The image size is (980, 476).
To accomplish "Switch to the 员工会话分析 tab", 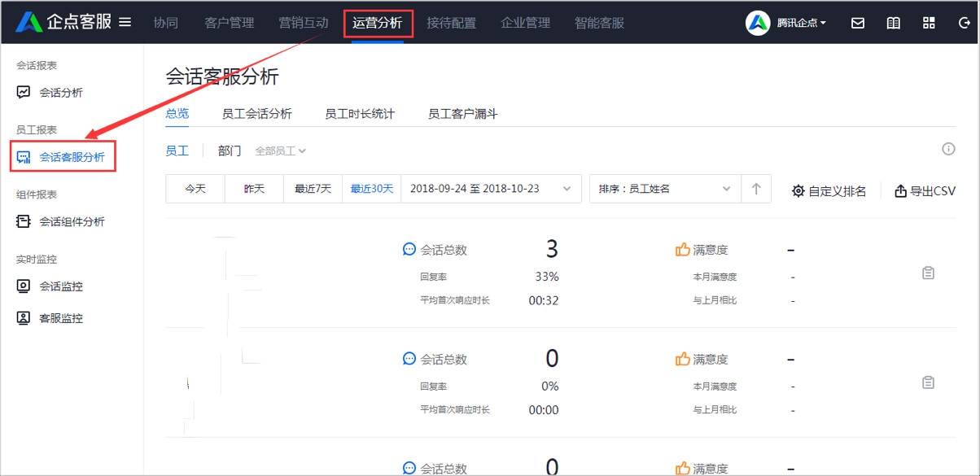I will point(257,114).
